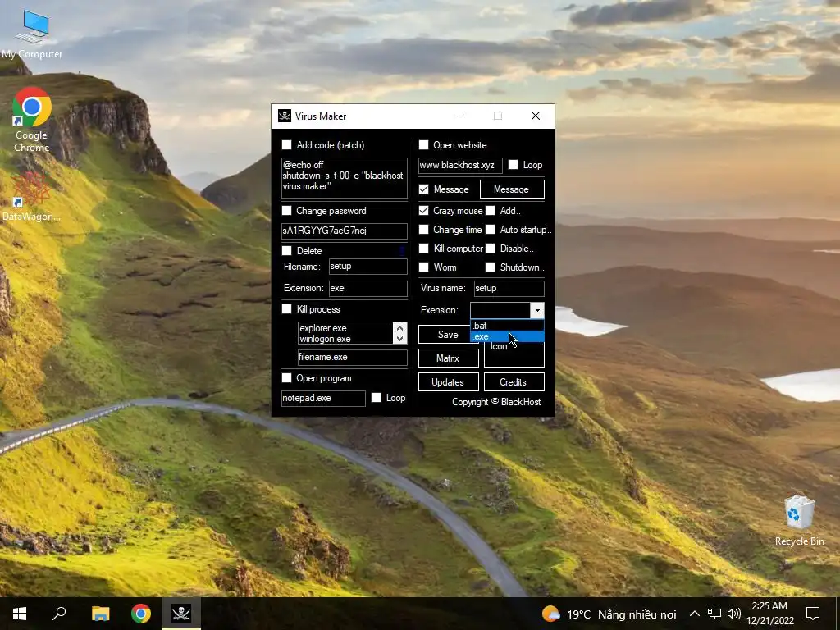This screenshot has height=630, width=840.
Task: Click the password field sA1RGYYG7aeG7ncj
Action: [344, 231]
